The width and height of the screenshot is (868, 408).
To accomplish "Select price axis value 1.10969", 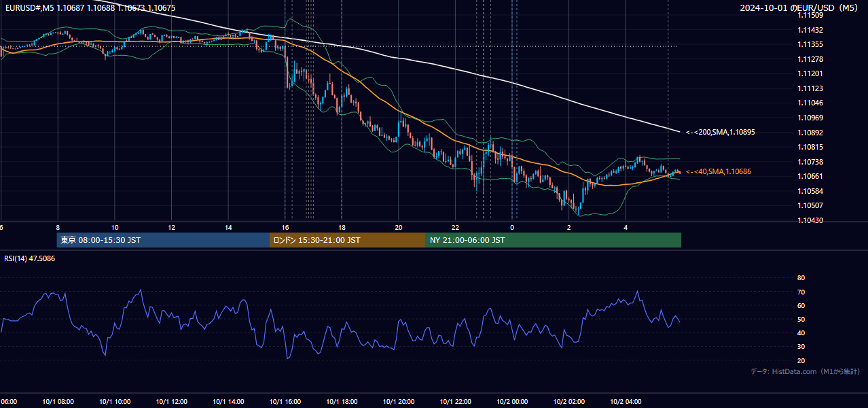I will (810, 118).
